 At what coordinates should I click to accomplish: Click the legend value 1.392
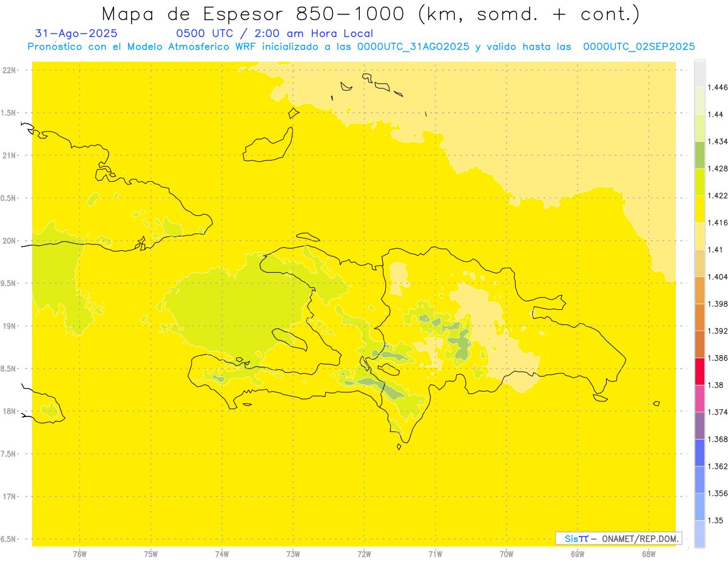click(719, 331)
